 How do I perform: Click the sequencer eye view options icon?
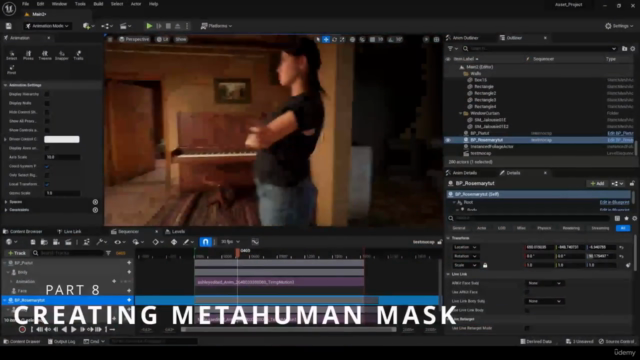point(119,242)
